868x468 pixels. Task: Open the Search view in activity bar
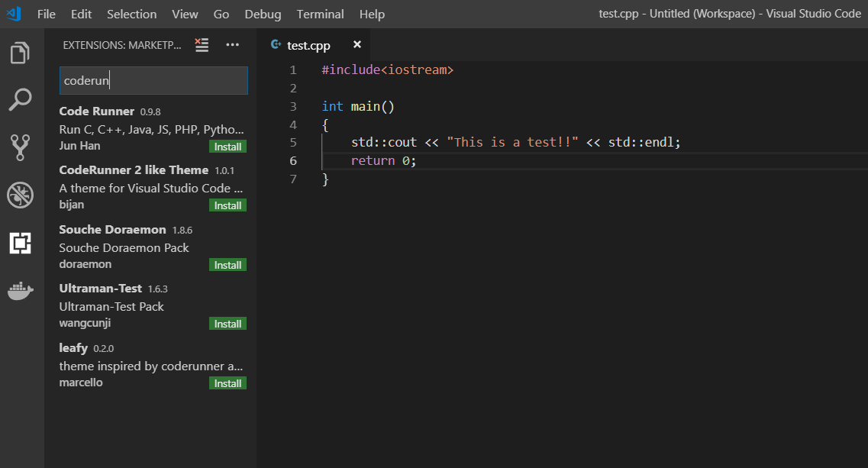(21, 100)
